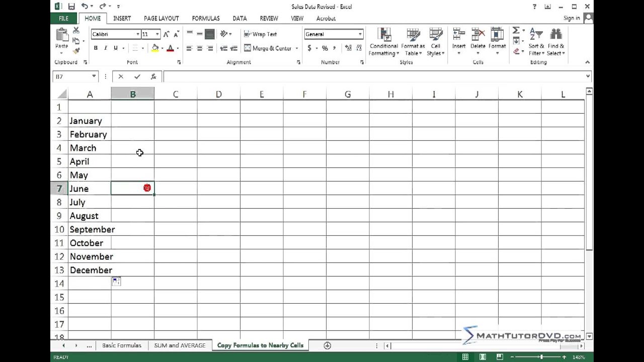Open Find & Select menu
Image resolution: width=644 pixels, height=362 pixels.
556,42
